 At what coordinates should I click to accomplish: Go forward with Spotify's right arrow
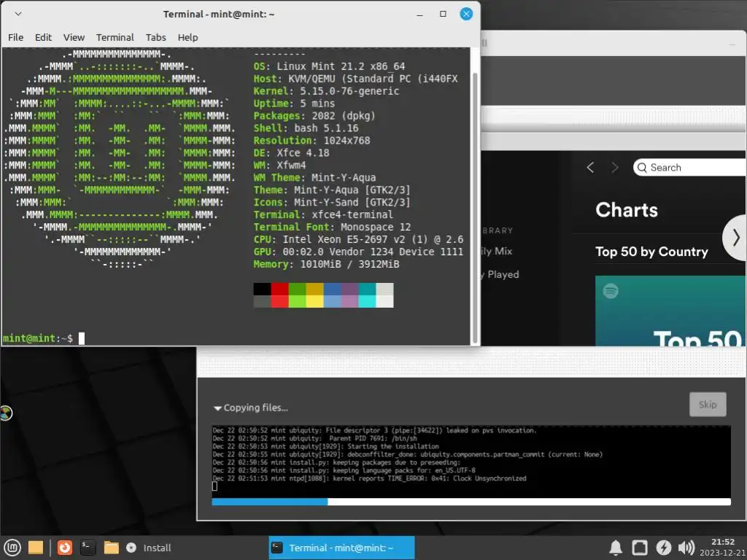[614, 167]
